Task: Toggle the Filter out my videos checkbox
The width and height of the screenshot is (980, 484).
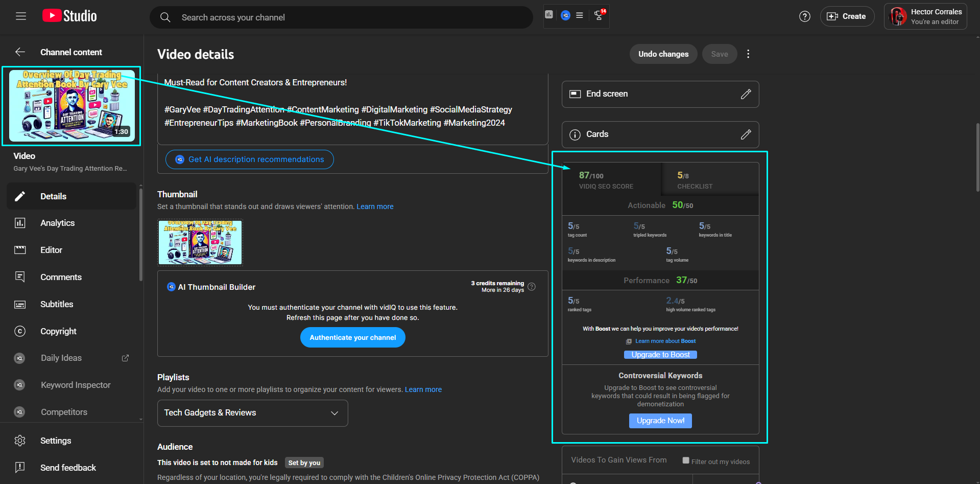Action: coord(686,460)
